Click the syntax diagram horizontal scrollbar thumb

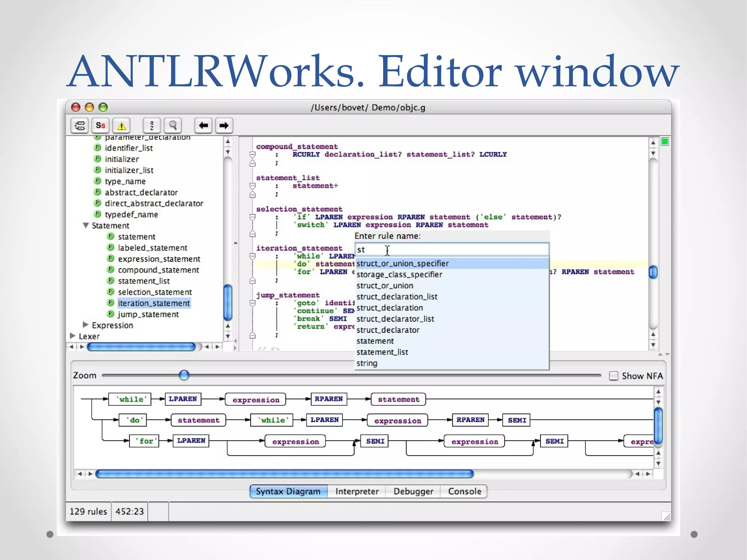tap(285, 474)
